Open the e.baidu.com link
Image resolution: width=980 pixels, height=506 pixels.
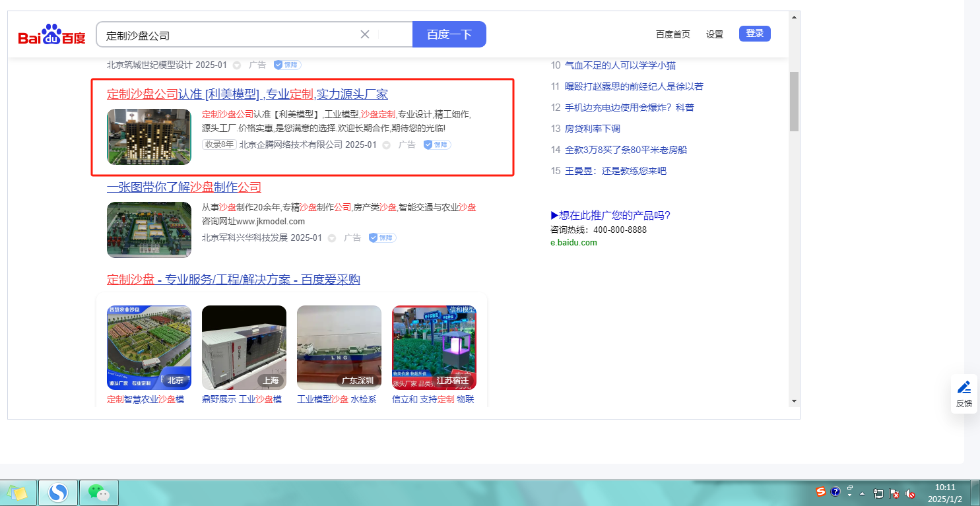[573, 242]
